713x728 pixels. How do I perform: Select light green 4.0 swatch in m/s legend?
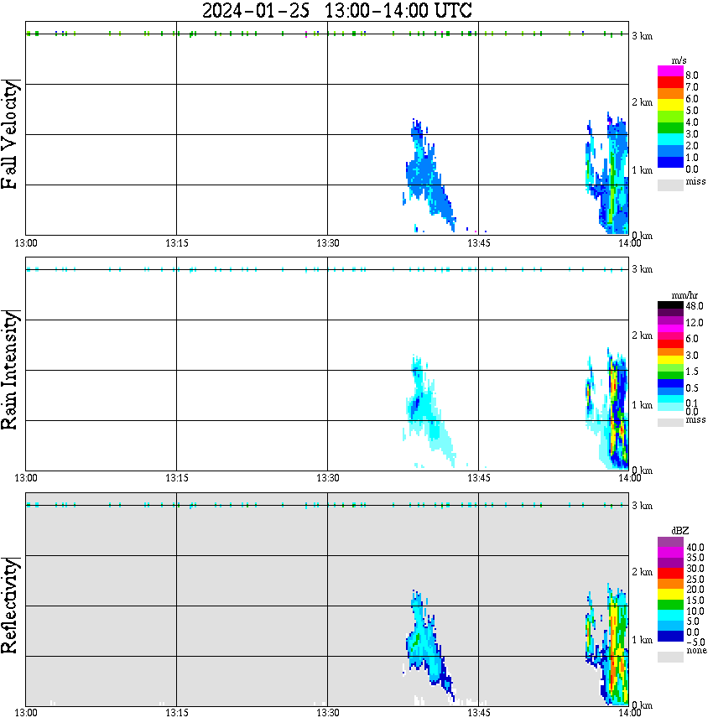670,117
